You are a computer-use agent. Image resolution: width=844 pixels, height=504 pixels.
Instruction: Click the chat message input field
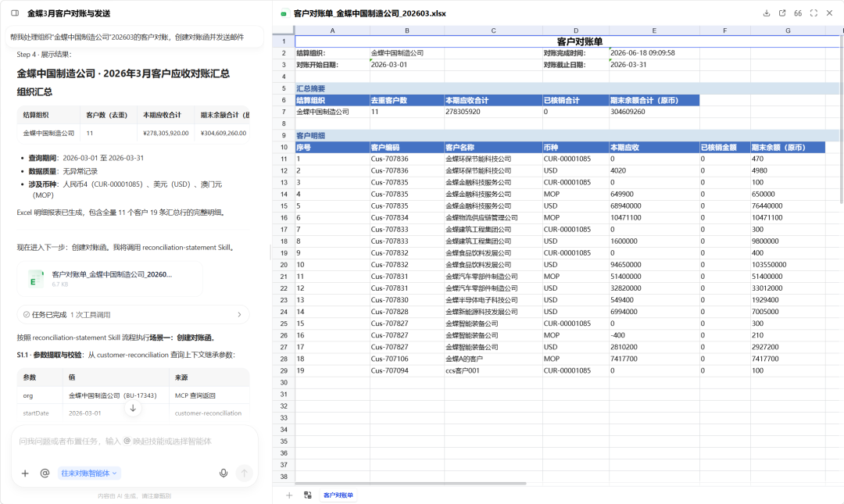pyautogui.click(x=134, y=441)
